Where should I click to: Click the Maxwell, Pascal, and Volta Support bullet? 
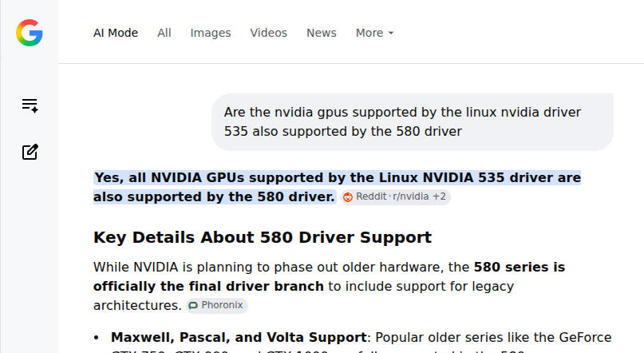click(x=239, y=337)
